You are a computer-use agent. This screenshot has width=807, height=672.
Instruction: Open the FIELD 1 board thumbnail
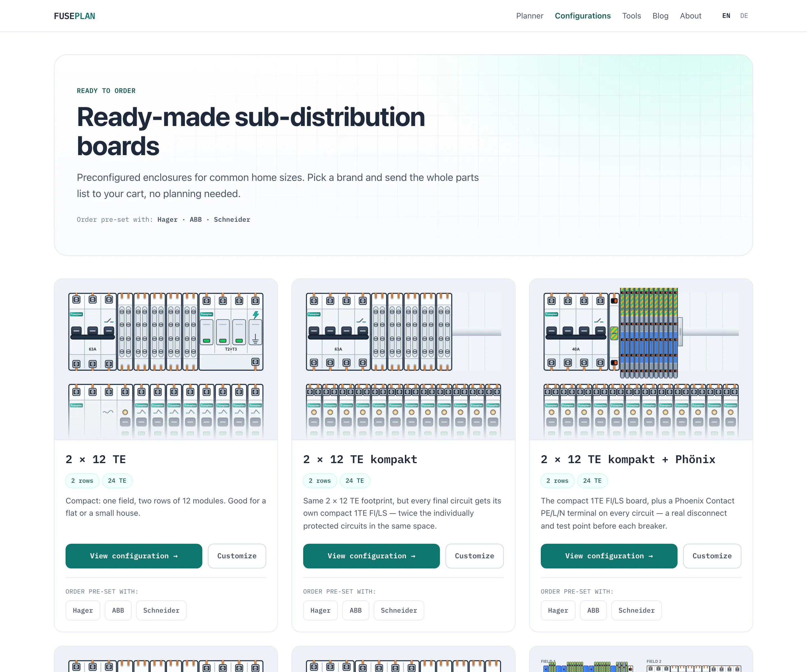[x=587, y=666]
